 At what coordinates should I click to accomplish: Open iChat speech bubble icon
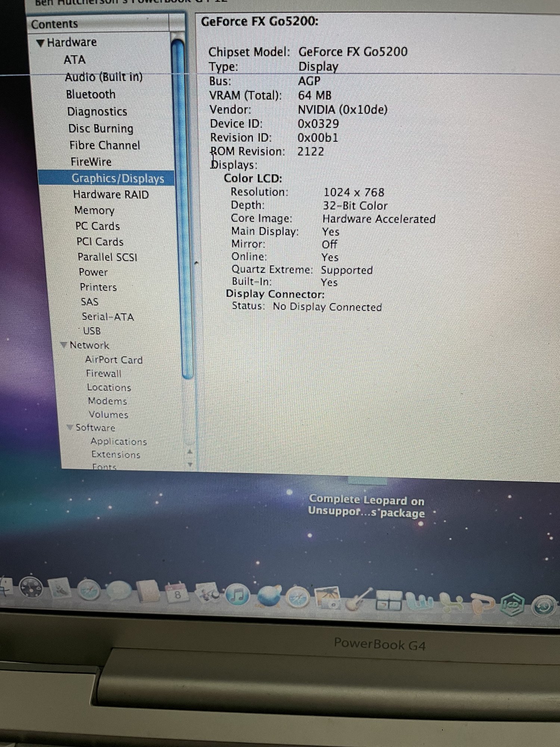118,591
